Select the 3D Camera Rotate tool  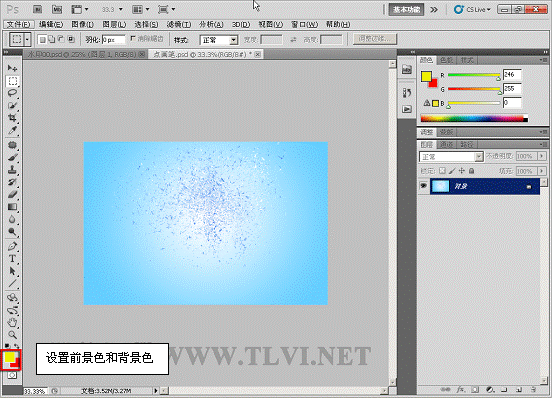pos(12,310)
